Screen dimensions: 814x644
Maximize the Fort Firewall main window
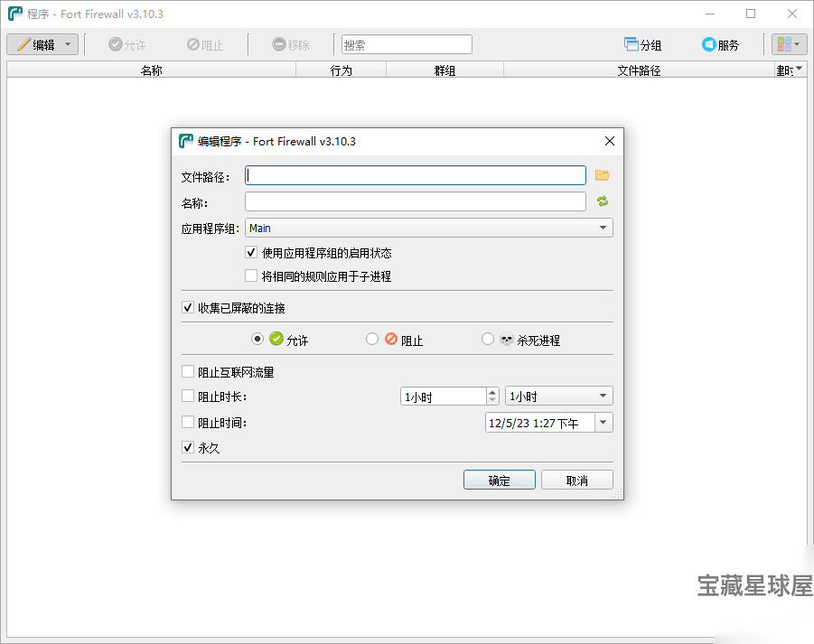click(751, 14)
